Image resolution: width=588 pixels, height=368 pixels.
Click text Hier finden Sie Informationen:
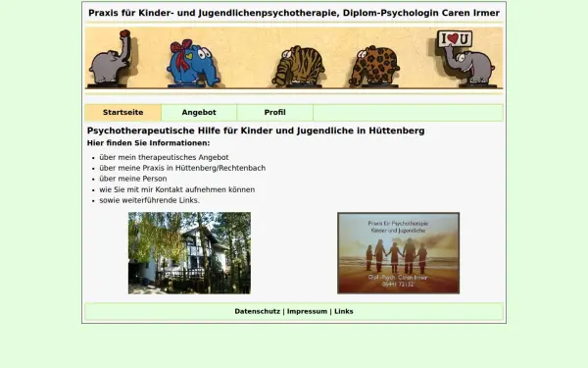point(149,143)
